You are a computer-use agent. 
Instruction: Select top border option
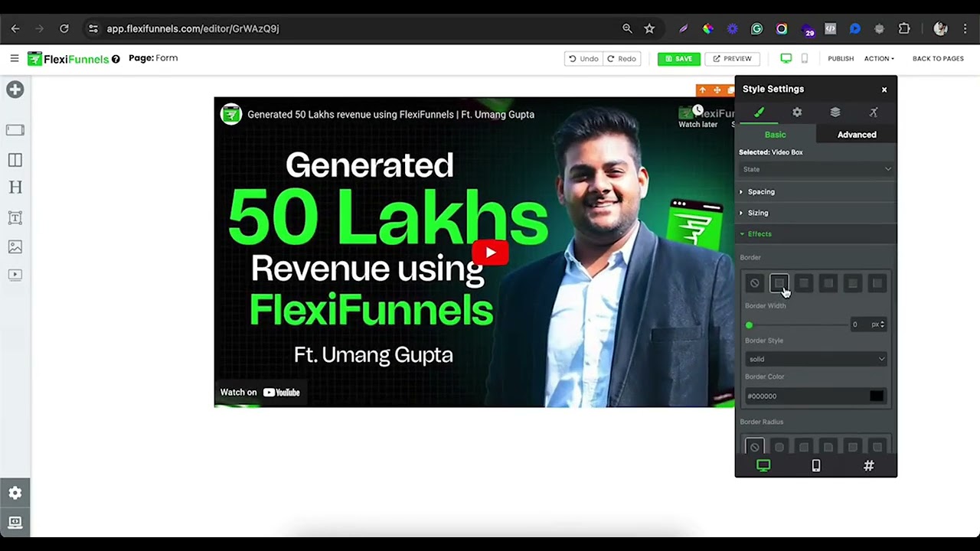point(804,284)
